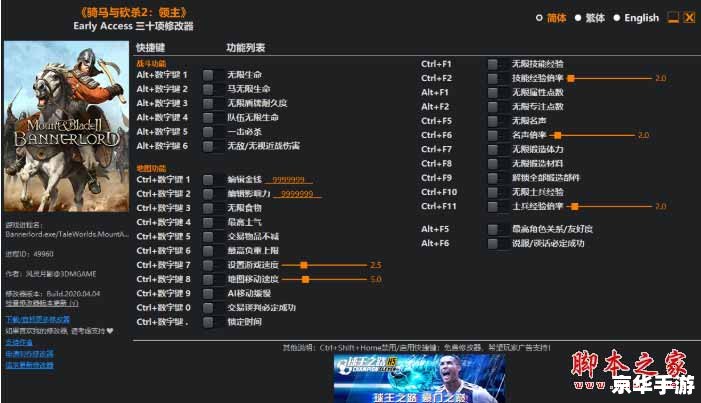Open the 球王之路 advertisement banner

pyautogui.click(x=419, y=378)
